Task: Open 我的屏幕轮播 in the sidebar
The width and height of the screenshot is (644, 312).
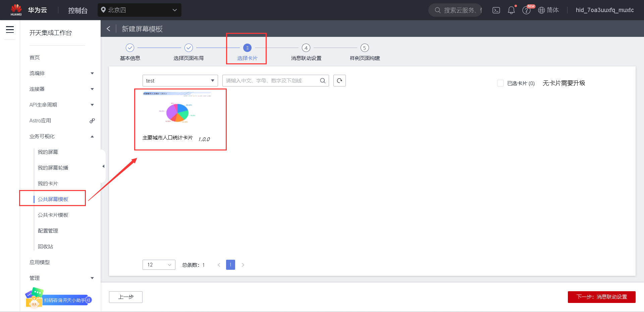Action: [53, 168]
